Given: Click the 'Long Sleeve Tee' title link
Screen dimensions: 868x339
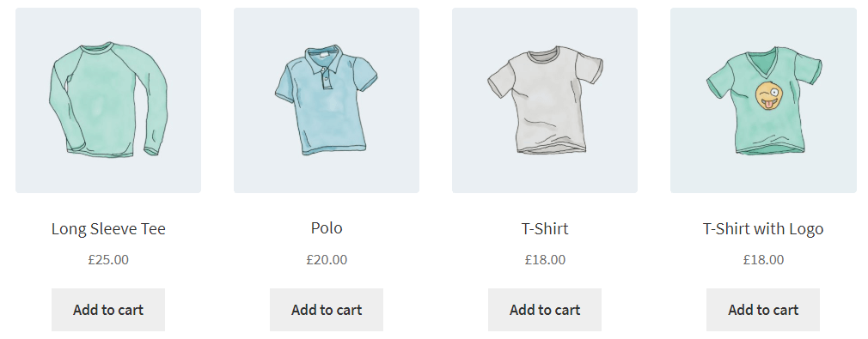Looking at the screenshot, I should pos(108,228).
